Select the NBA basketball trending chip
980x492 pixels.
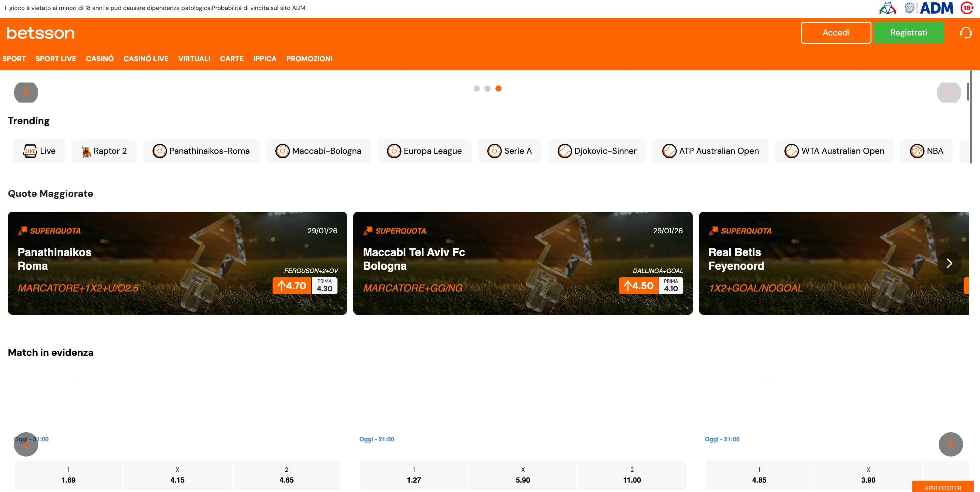(x=926, y=151)
